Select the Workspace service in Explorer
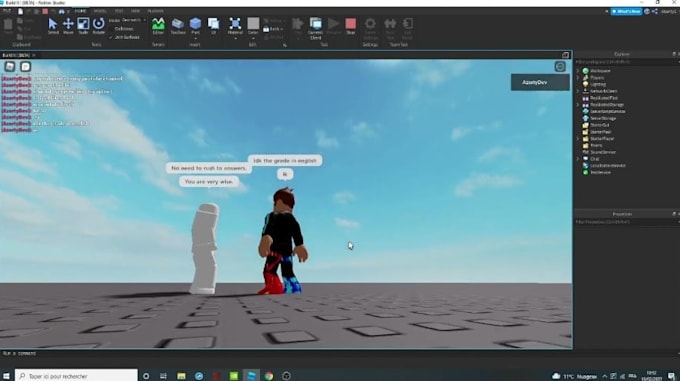The width and height of the screenshot is (680, 381). tap(600, 71)
